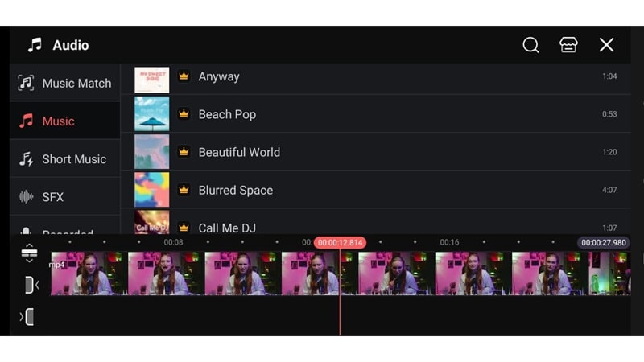Tap the Beach Pop umbrella thumbnail
Viewport: 644px width, 362px height.
[x=151, y=113]
